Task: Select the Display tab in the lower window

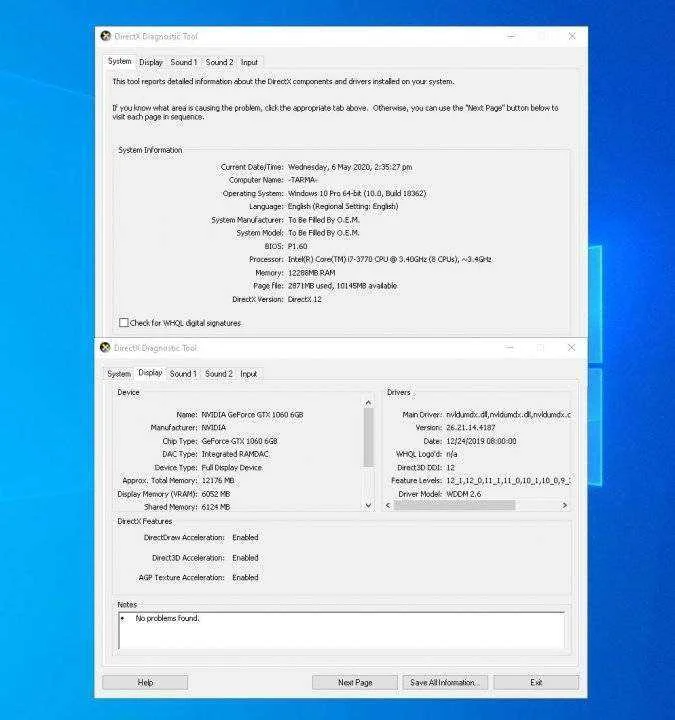Action: [150, 373]
